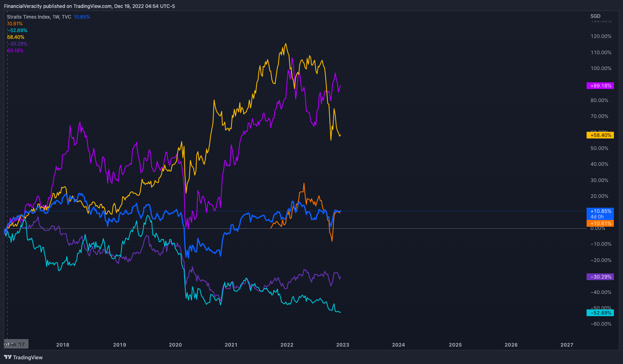The width and height of the screenshot is (623, 364).
Task: Click the -10.00% scale label
Action: pyautogui.click(x=601, y=244)
